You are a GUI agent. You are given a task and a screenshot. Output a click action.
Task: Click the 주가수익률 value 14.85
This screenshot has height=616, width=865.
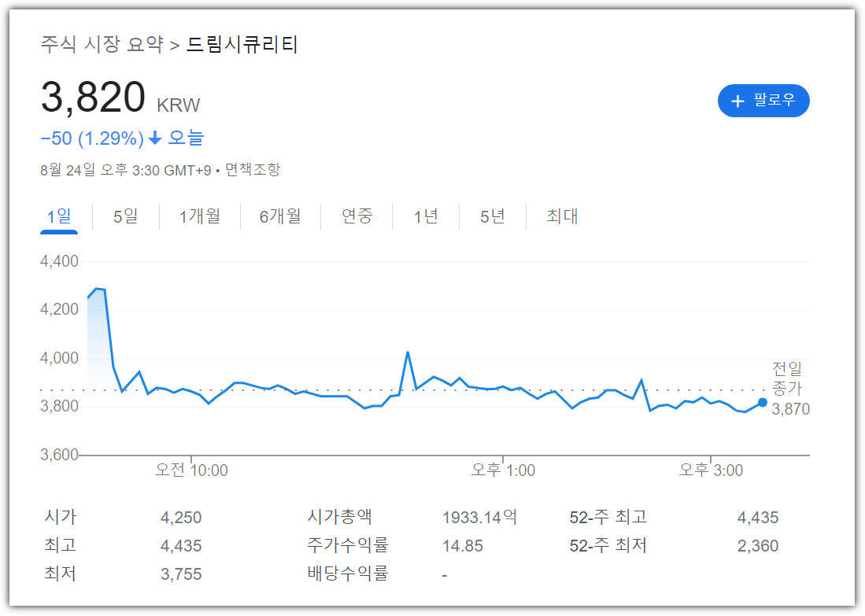coord(463,546)
